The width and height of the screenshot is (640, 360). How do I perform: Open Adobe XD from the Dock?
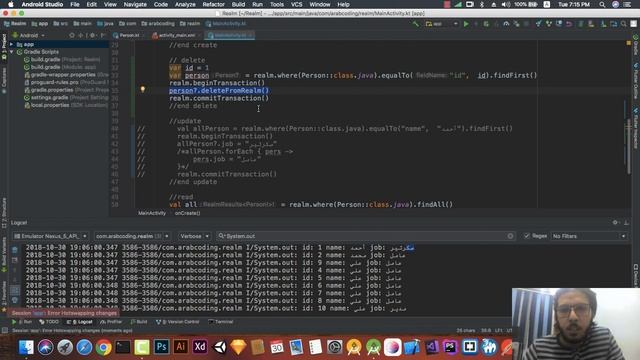[200, 347]
